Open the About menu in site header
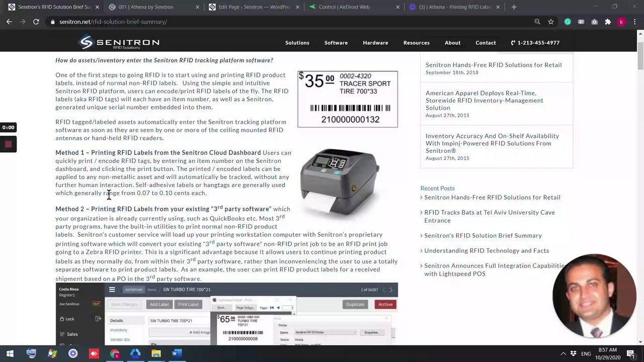The height and width of the screenshot is (362, 644). coord(452,43)
